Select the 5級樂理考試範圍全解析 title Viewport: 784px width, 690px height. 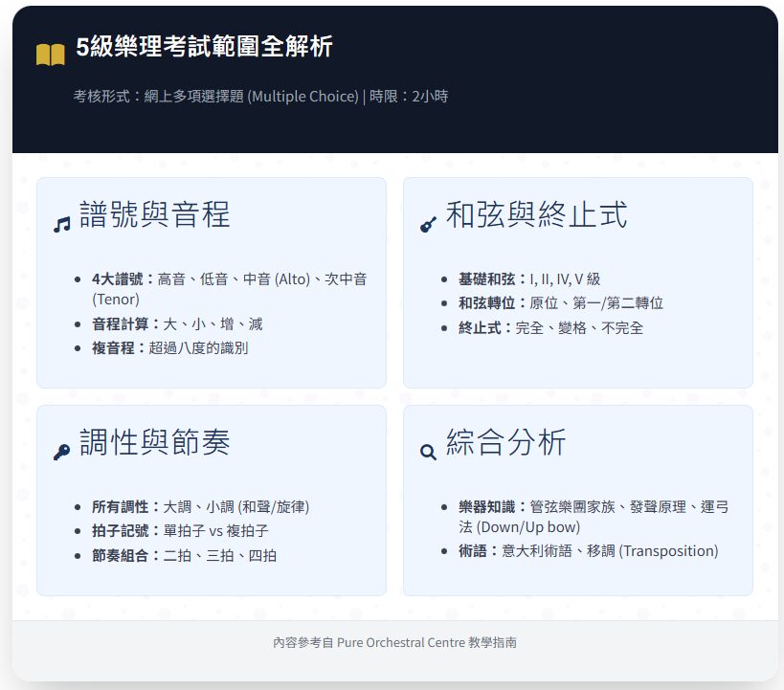204,47
